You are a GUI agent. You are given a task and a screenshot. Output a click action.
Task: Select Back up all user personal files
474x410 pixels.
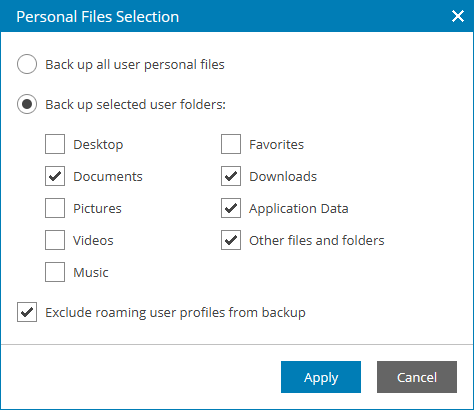[x=27, y=64]
